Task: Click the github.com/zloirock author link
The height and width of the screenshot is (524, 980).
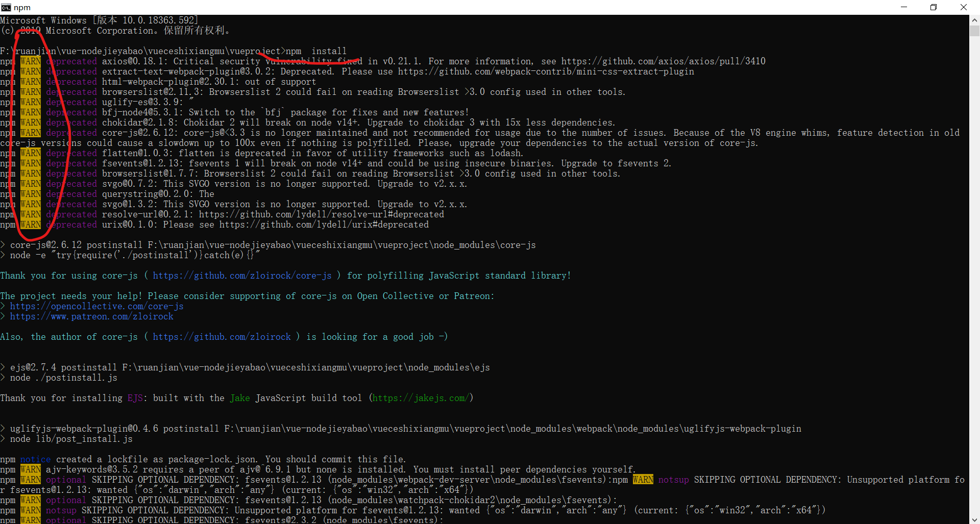Action: pos(222,337)
